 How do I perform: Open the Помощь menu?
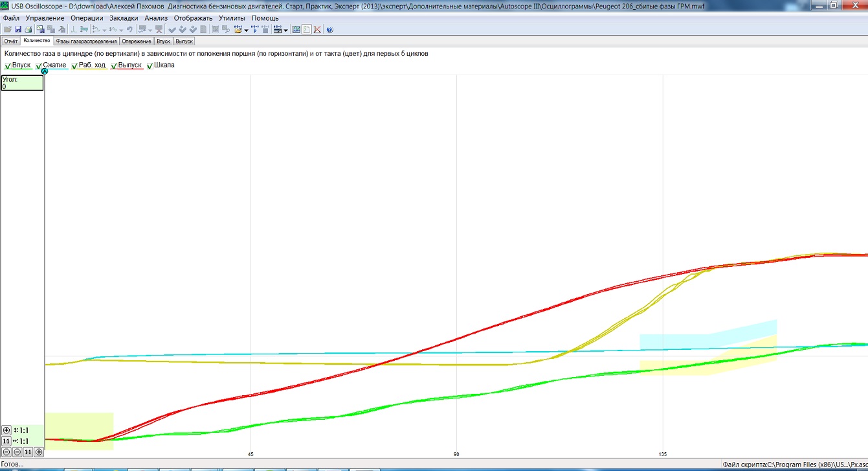[265, 18]
